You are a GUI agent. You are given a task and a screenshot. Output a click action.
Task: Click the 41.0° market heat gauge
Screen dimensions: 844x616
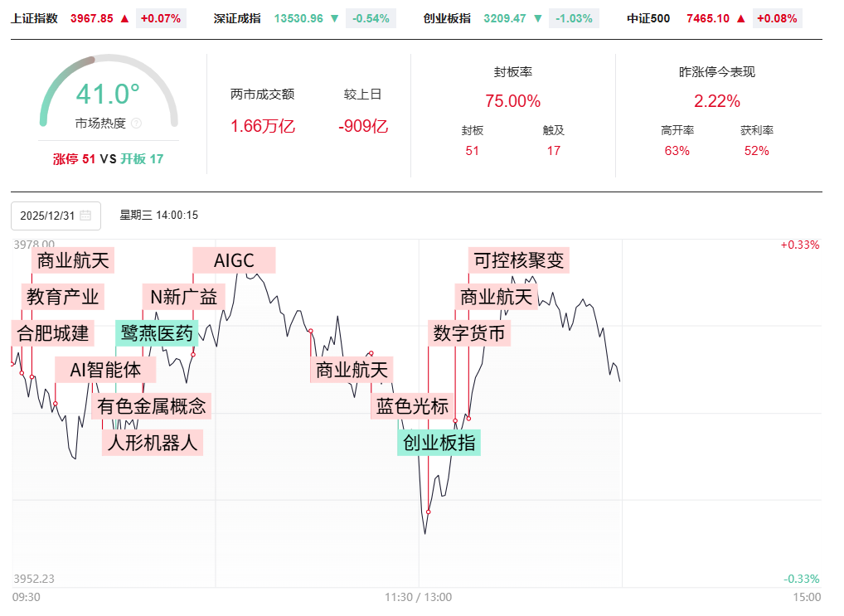point(108,95)
